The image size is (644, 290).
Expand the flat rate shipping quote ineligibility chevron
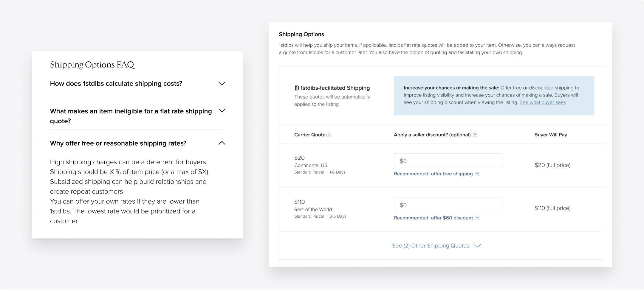222,110
